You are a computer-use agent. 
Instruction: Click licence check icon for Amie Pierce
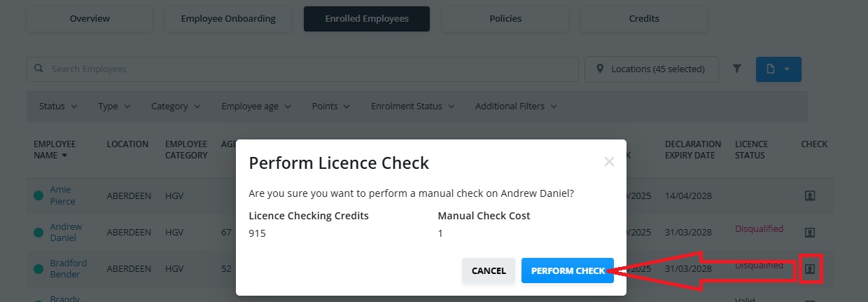click(810, 196)
